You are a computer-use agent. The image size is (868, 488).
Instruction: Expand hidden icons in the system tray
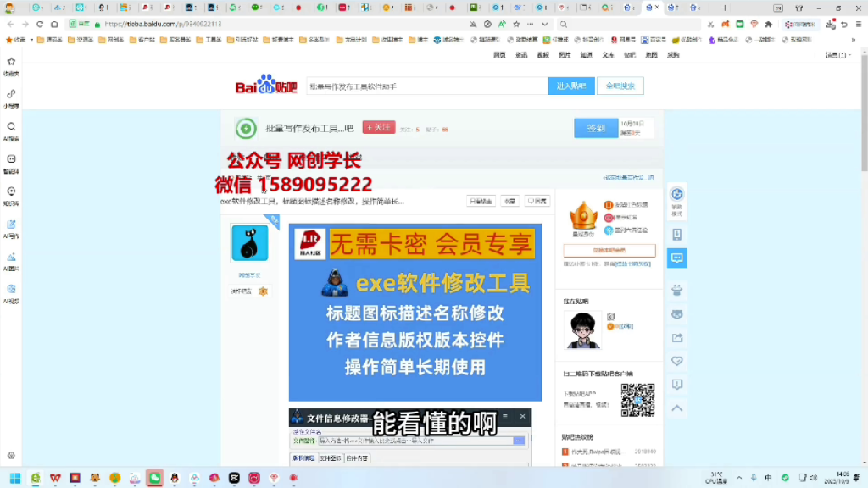point(739,477)
